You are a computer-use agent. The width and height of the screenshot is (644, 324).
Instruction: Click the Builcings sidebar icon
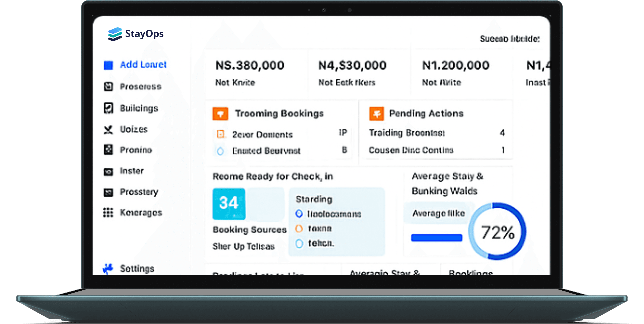[109, 108]
